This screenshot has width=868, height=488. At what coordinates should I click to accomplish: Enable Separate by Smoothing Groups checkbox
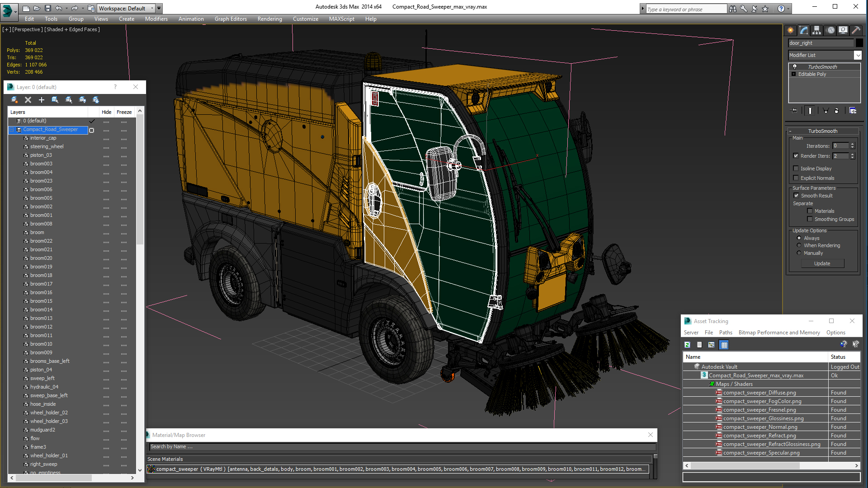(x=810, y=219)
